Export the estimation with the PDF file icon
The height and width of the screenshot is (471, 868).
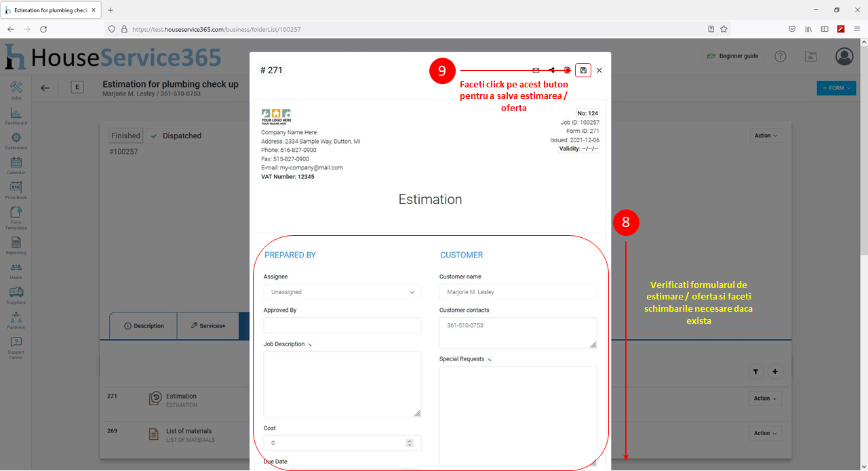click(x=568, y=70)
